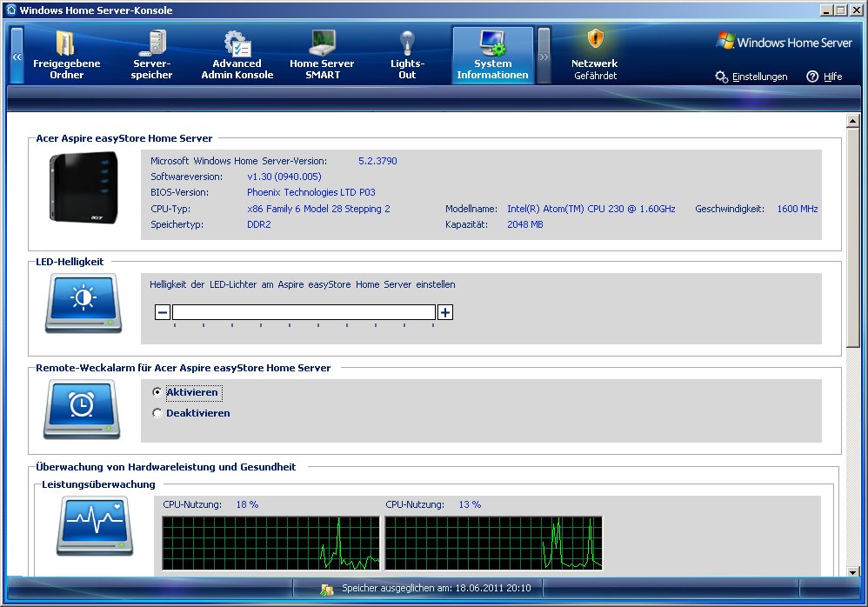
Task: Click the Freigegebene Ordner folder icon
Action: [x=64, y=43]
